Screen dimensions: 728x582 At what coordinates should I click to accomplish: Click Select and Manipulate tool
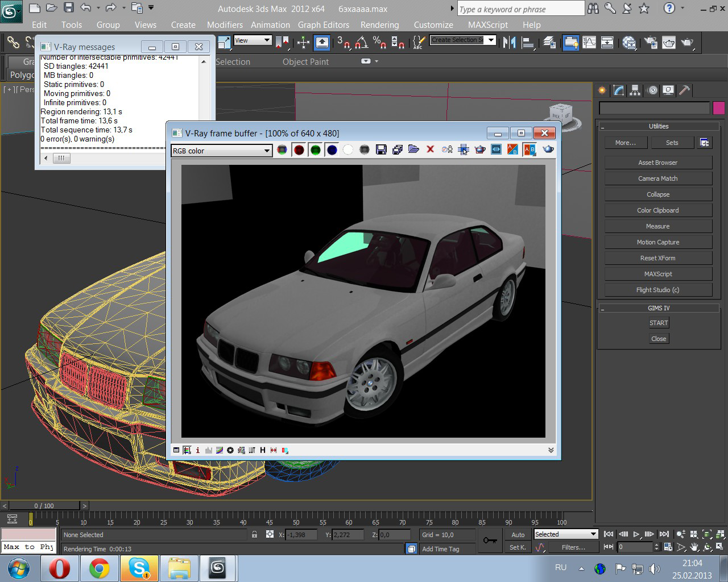point(303,43)
